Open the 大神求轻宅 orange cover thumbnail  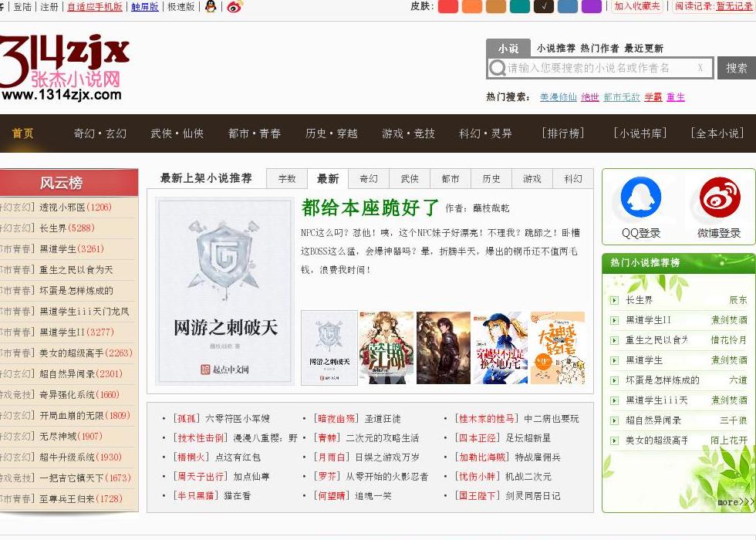558,348
